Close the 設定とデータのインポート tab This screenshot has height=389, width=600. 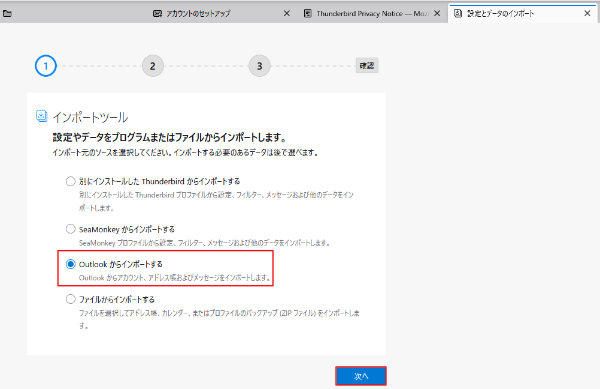(x=587, y=13)
